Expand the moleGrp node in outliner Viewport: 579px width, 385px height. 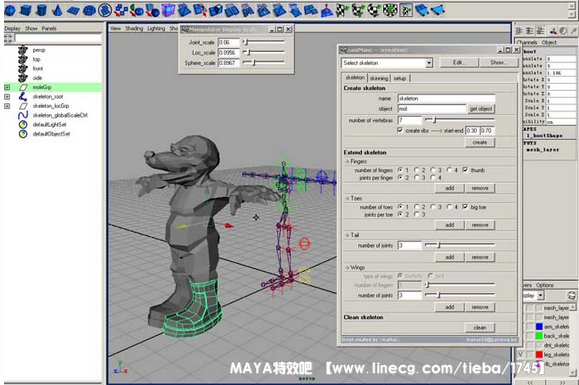[7, 87]
